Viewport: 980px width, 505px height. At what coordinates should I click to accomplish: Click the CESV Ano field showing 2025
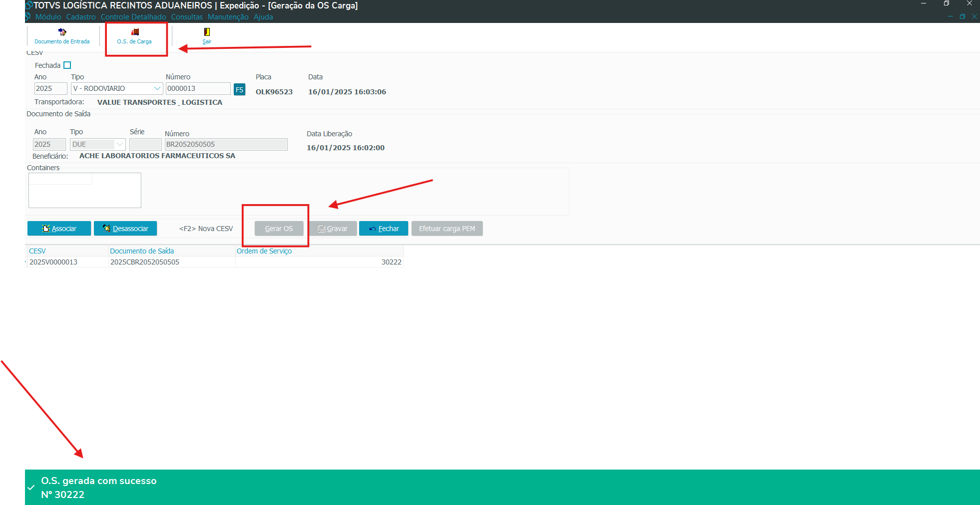coord(50,88)
